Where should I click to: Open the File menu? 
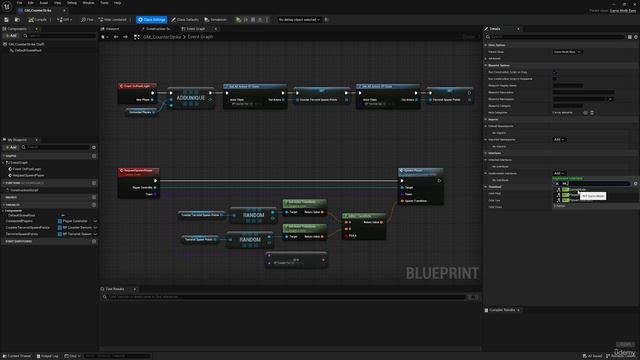pyautogui.click(x=19, y=3)
